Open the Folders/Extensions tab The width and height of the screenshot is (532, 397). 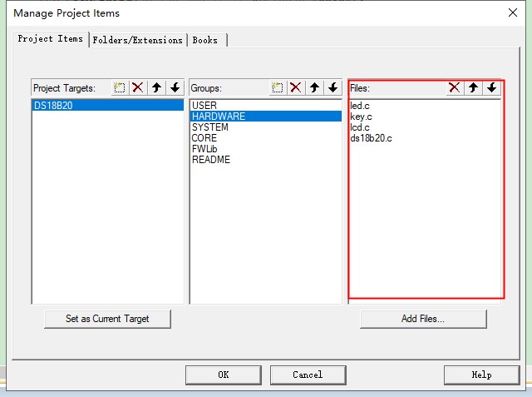click(138, 40)
